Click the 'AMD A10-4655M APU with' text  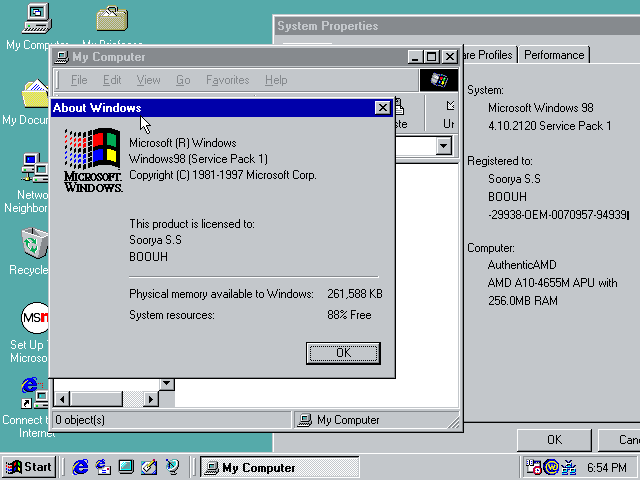pyautogui.click(x=552, y=283)
